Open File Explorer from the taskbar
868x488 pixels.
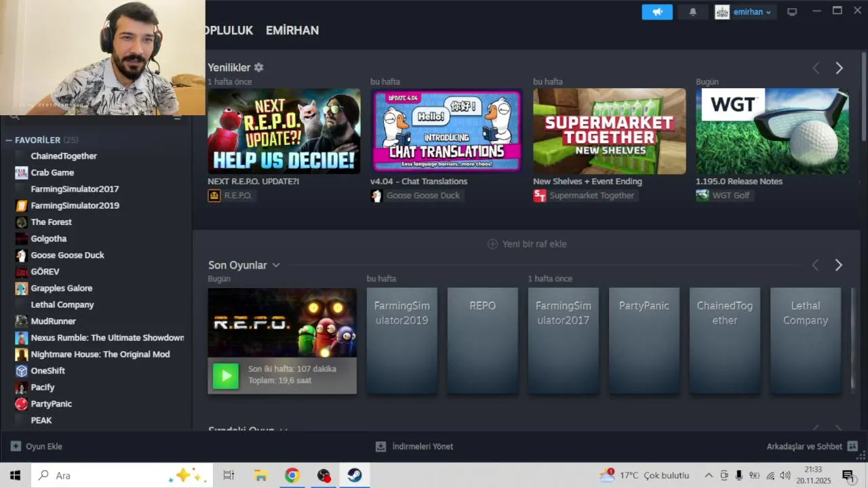(x=260, y=475)
